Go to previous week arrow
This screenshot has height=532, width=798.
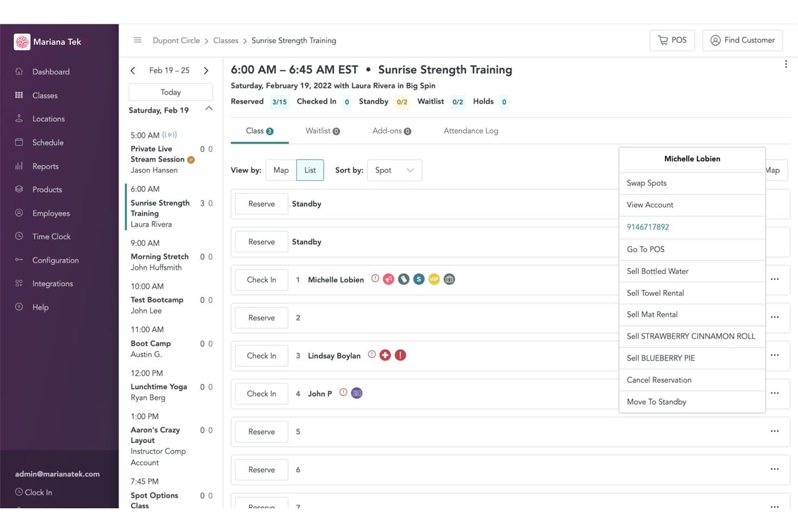(x=133, y=71)
